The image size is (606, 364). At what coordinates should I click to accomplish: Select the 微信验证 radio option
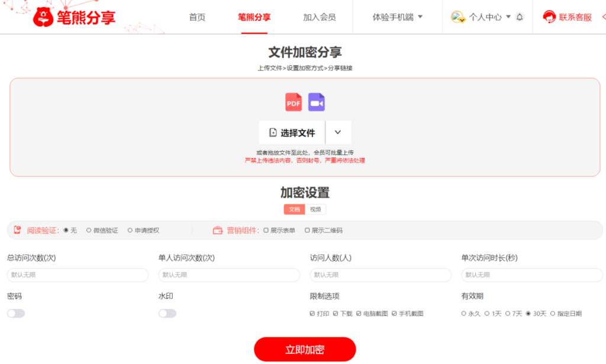tap(89, 230)
